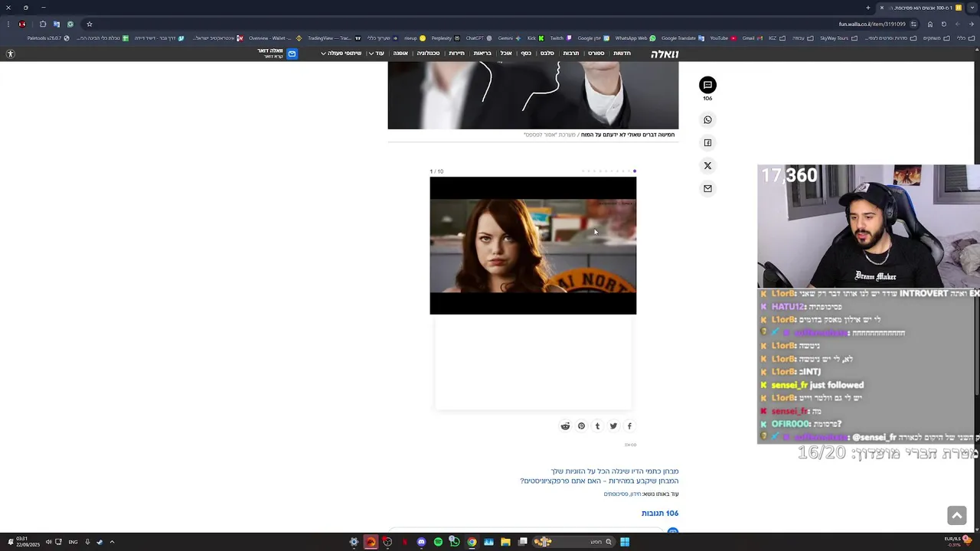
Task: Open the tab search dropdown arrow
Action: pyautogui.click(x=972, y=8)
